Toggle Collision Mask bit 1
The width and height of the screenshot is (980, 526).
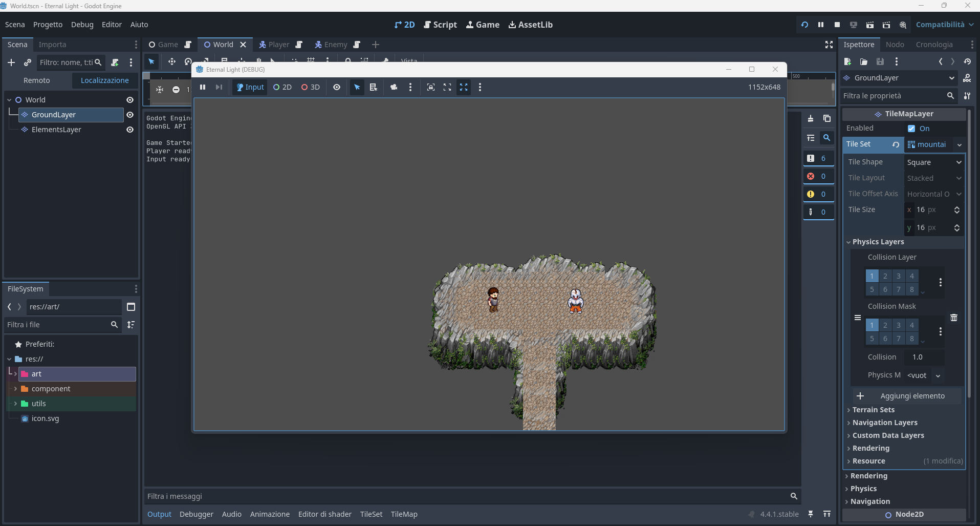[872, 325]
